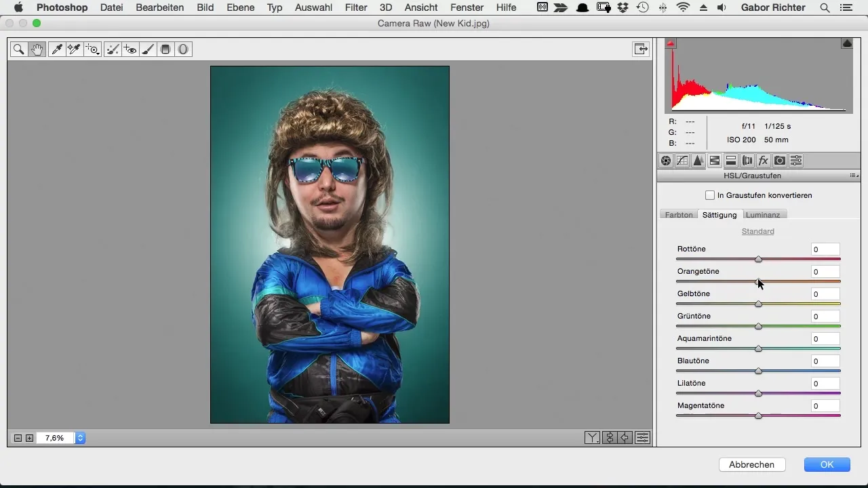The width and height of the screenshot is (868, 488).
Task: Enable In Graustufen konvertieren checkbox
Action: (710, 195)
